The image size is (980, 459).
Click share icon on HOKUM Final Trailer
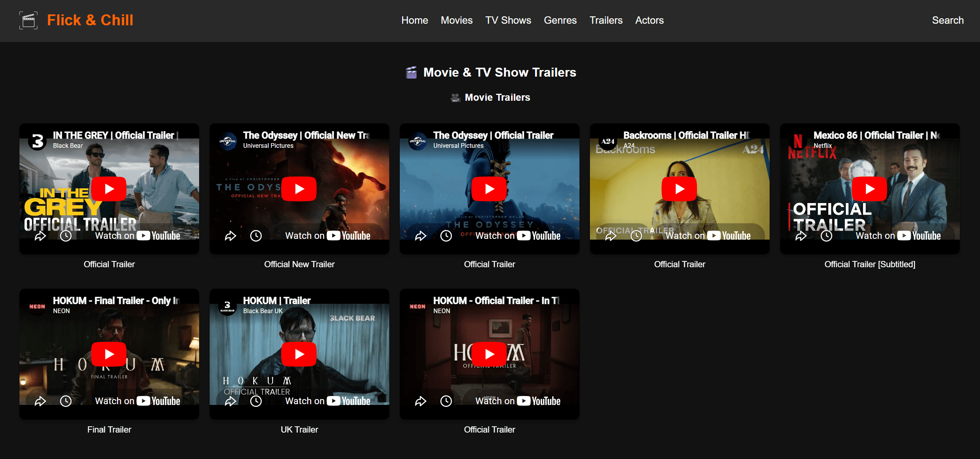pos(40,401)
